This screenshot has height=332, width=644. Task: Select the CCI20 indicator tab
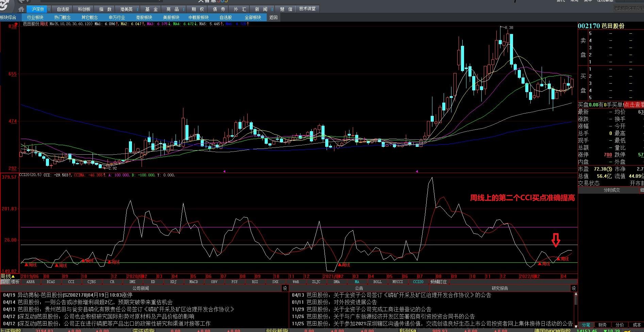[x=418, y=282]
